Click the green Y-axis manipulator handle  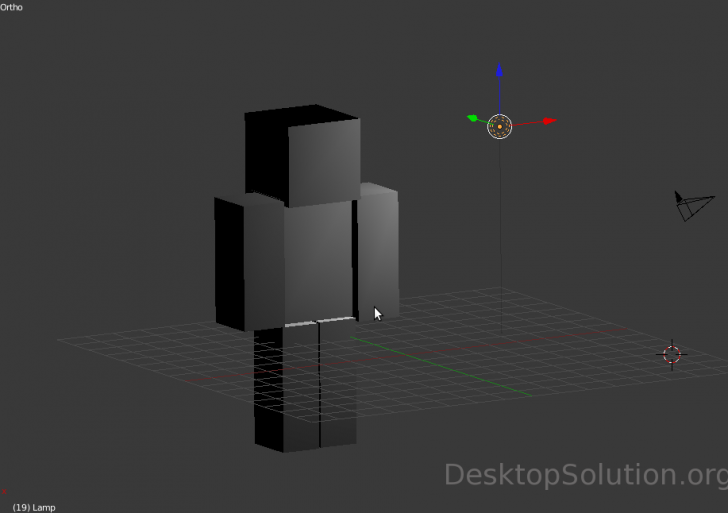point(472,118)
